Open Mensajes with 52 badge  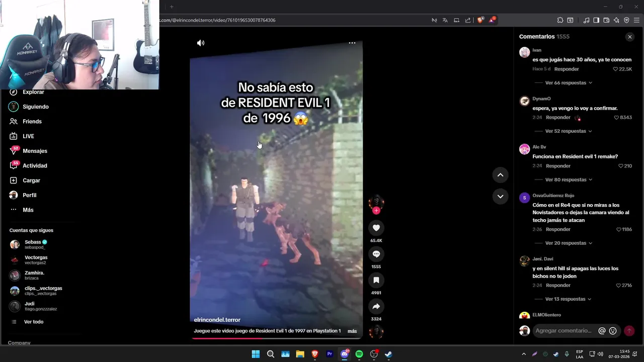pos(35,151)
